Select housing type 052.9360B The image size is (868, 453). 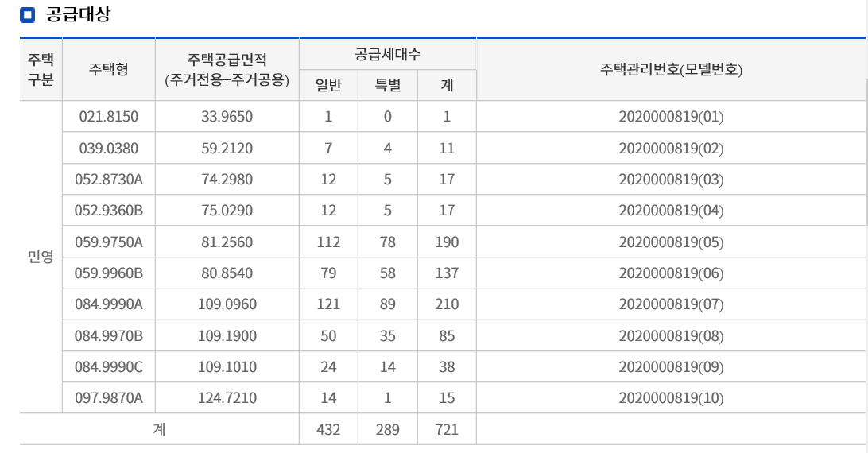(x=108, y=211)
